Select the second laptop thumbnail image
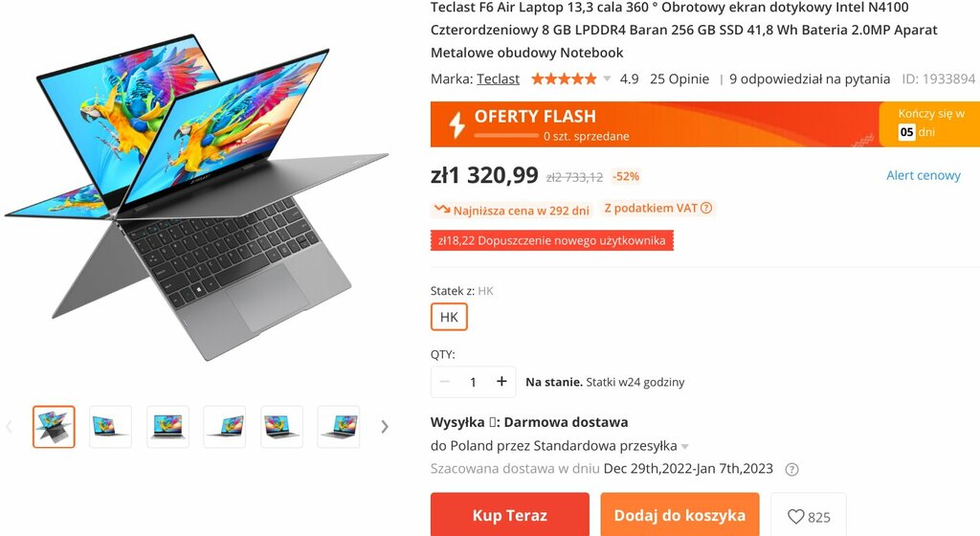This screenshot has height=536, width=980. tap(111, 427)
